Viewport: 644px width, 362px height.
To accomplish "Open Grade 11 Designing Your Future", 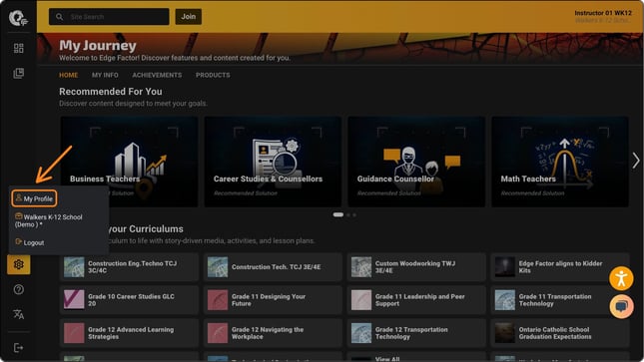I will (x=273, y=300).
